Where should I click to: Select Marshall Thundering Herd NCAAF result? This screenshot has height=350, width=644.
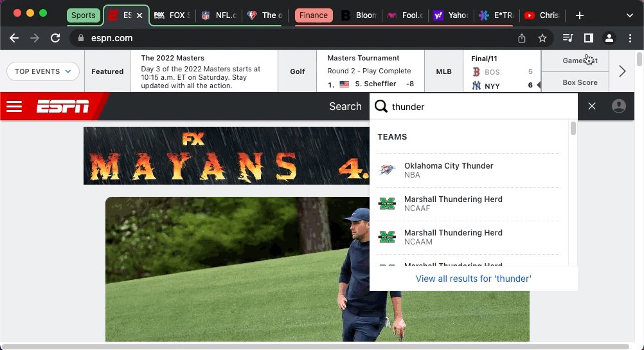469,204
